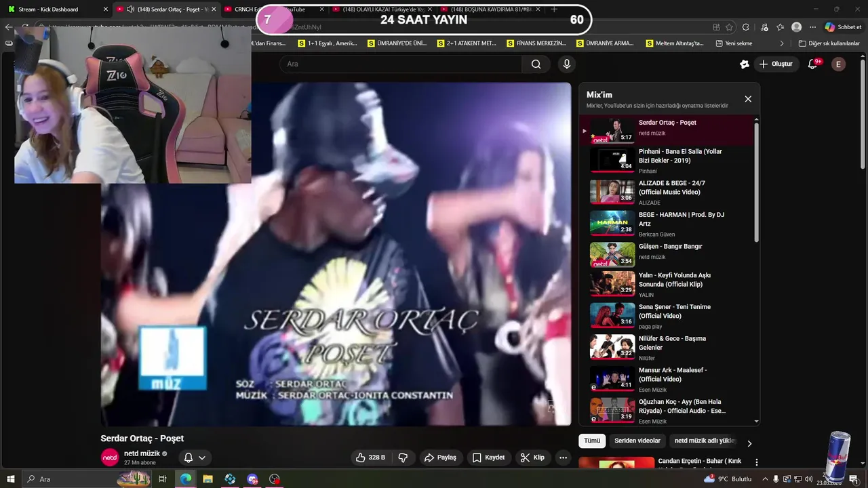868x488 pixels.
Task: Click the YouTube search magnifier button
Action: [x=536, y=64]
